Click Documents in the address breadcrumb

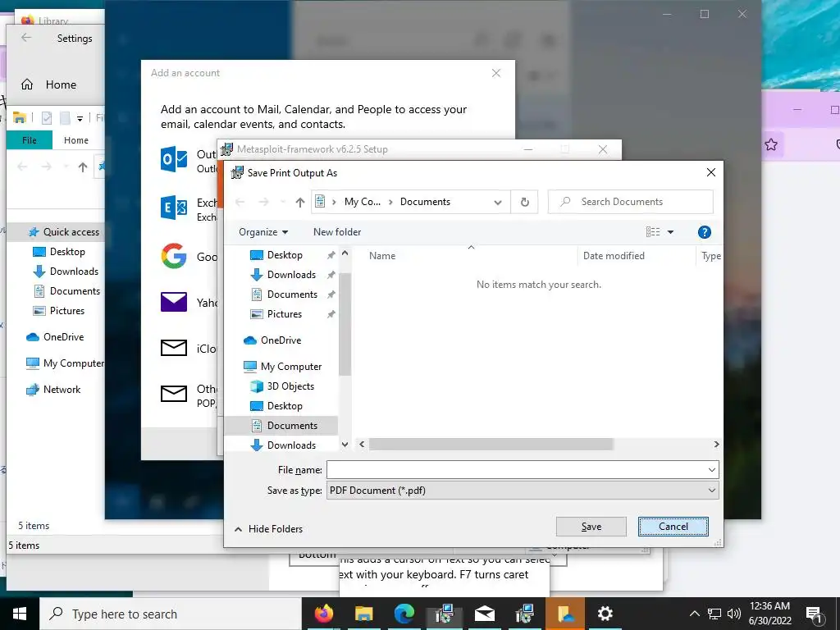425,202
